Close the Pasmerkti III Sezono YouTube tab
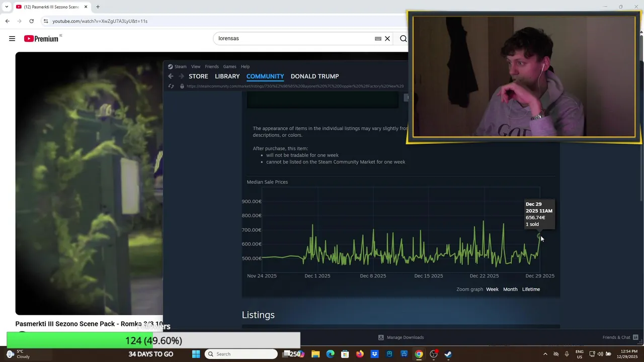The image size is (644, 362). [x=86, y=7]
